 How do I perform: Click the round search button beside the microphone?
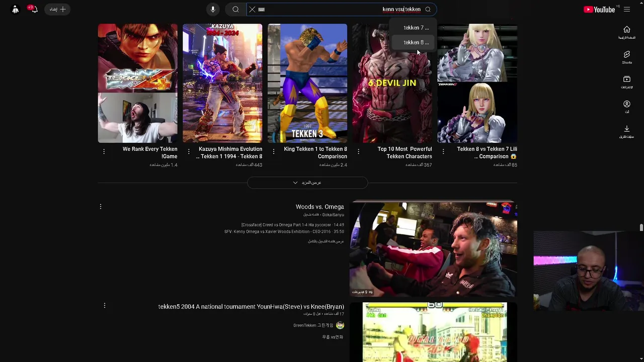pos(235,10)
